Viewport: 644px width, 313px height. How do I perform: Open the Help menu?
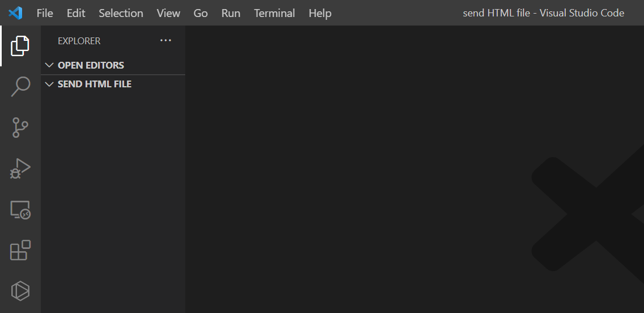[x=320, y=13]
